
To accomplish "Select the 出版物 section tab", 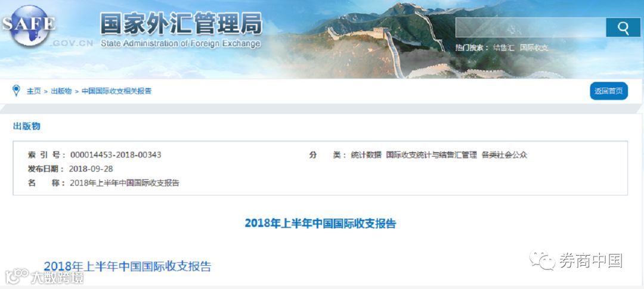I will [x=27, y=126].
